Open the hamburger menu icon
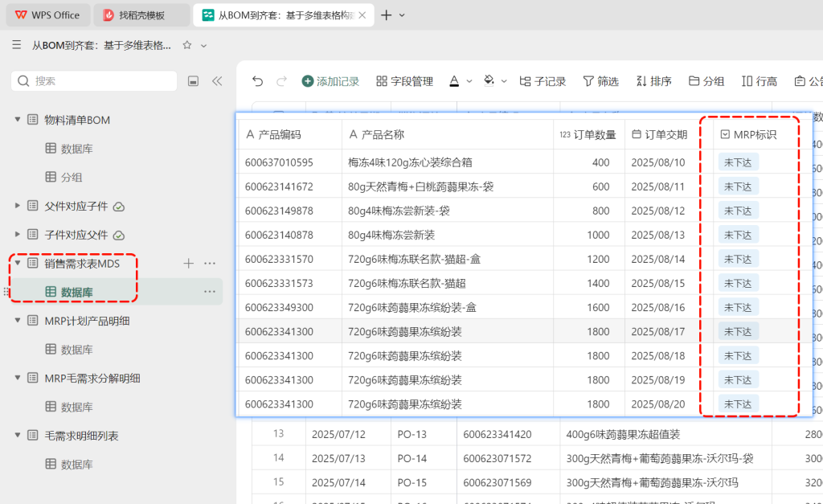823x504 pixels. pyautogui.click(x=17, y=45)
